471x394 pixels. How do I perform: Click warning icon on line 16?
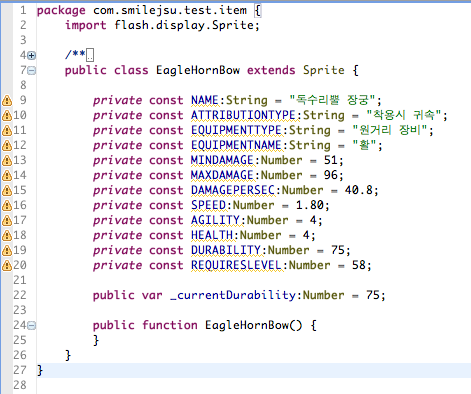[x=7, y=205]
